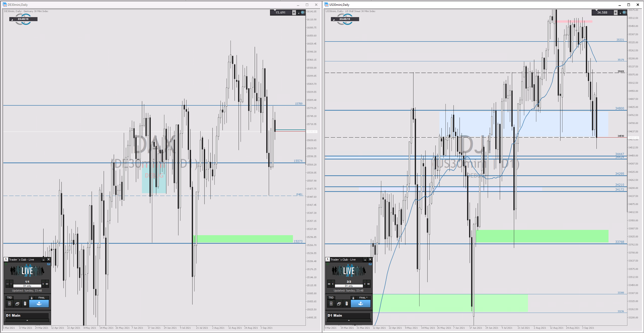Click blue link icon in DE30mini Live panel

[x=48, y=264]
